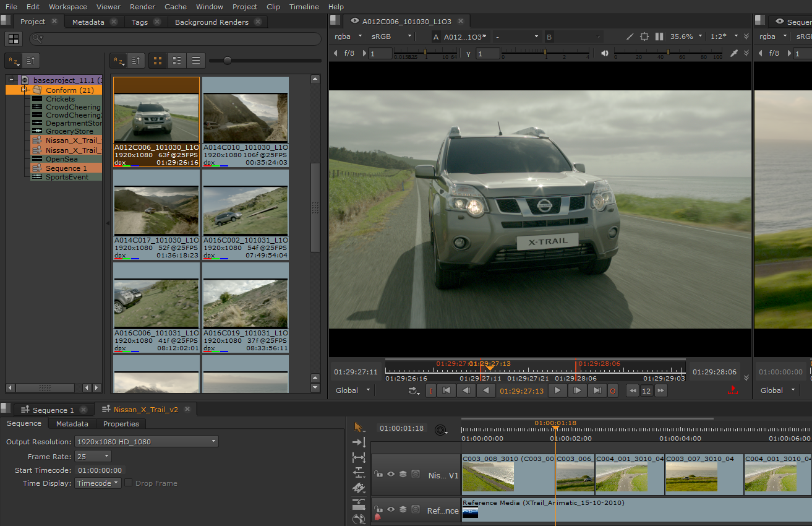Click the viewer color picker eyedropper icon
This screenshot has height=526, width=812.
734,53
